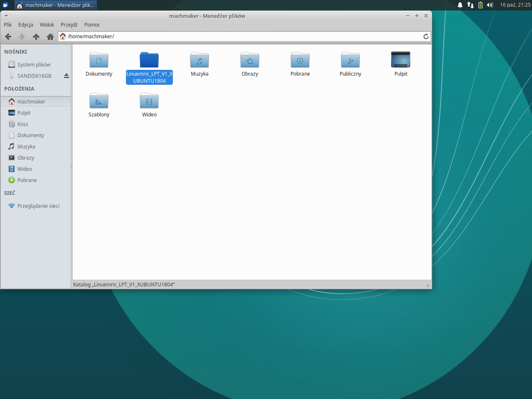Open System plików in the sidebar
This screenshot has width=532, height=399.
point(34,65)
